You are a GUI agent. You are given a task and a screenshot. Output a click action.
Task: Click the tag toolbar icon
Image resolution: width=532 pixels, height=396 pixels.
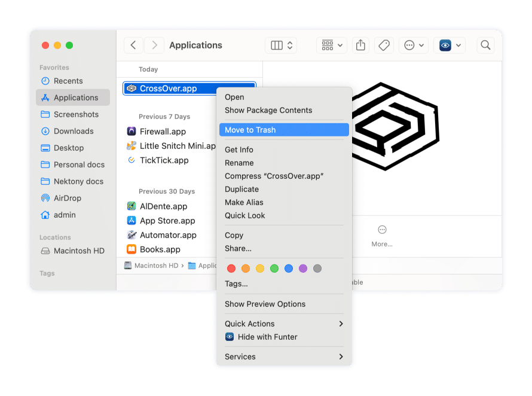[384, 45]
